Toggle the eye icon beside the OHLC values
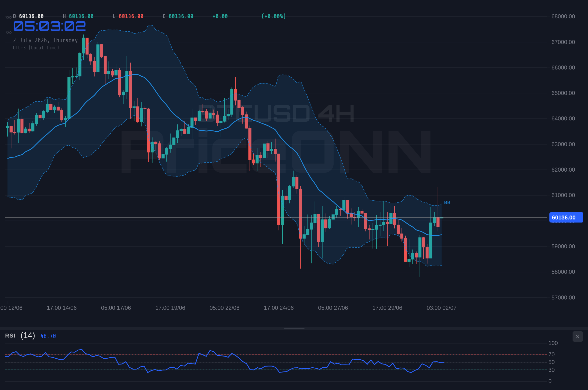588x390 pixels. click(8, 17)
